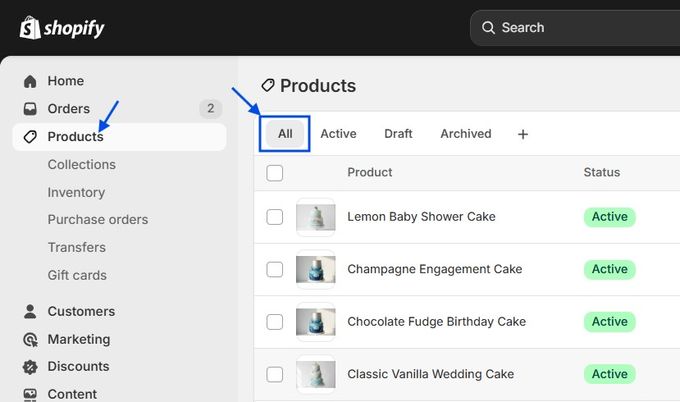The height and width of the screenshot is (402, 680).
Task: Check the Lemon Baby Shower Cake checkbox
Action: pos(275,217)
